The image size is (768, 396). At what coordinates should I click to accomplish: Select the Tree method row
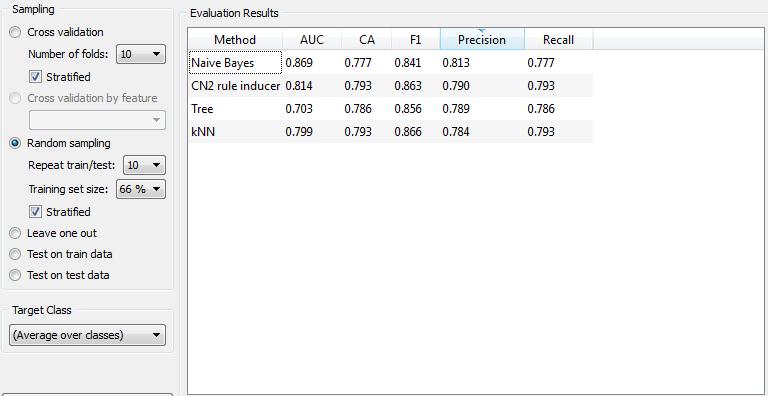(x=390, y=109)
